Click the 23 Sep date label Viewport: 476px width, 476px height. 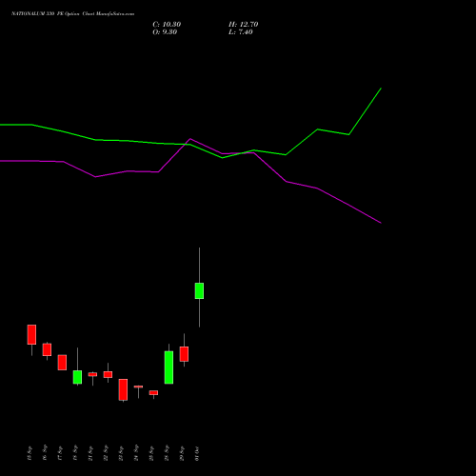[121, 453]
